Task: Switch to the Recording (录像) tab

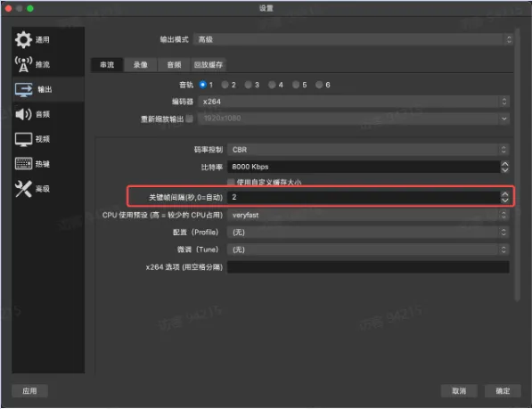Action: (x=140, y=65)
